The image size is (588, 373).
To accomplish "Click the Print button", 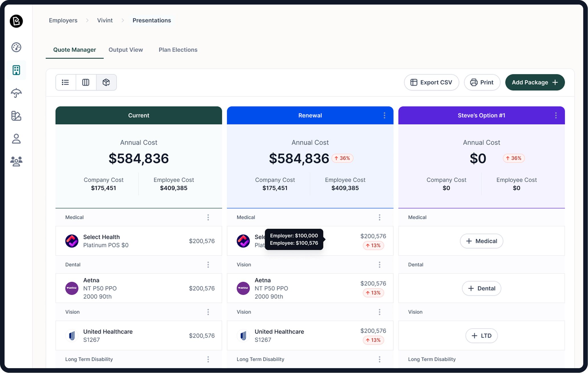I will pos(482,82).
